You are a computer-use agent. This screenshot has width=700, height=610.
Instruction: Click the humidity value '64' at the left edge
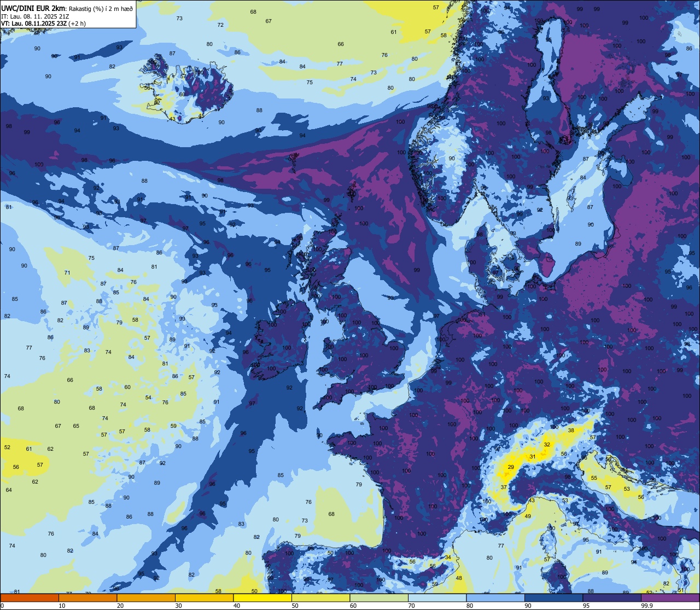click(9, 490)
